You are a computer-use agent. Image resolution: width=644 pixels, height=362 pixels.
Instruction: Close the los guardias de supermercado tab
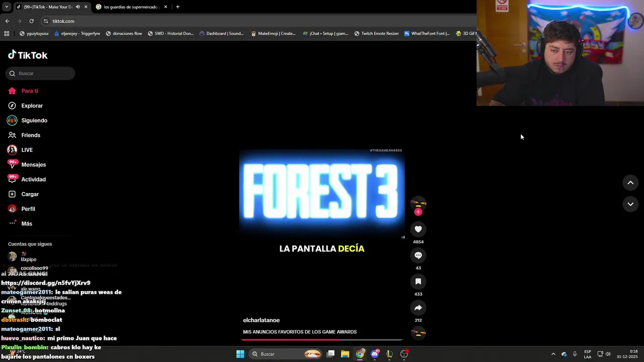(166, 7)
